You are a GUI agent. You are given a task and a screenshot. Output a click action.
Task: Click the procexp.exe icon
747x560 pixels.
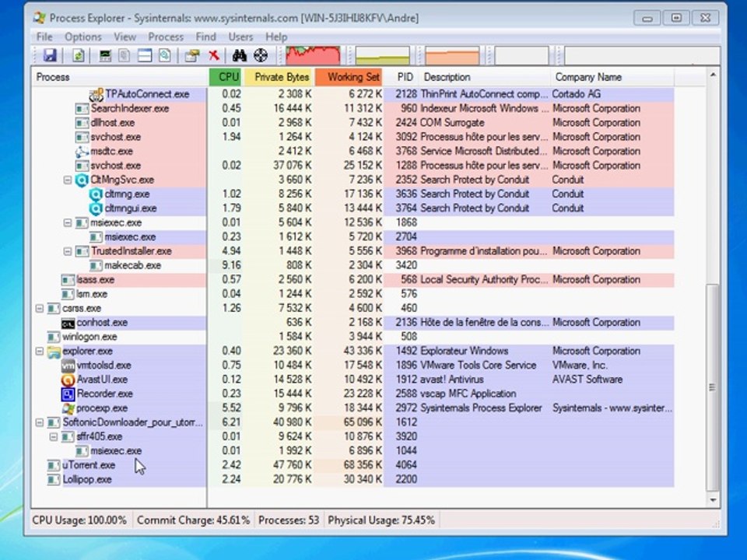click(x=68, y=408)
